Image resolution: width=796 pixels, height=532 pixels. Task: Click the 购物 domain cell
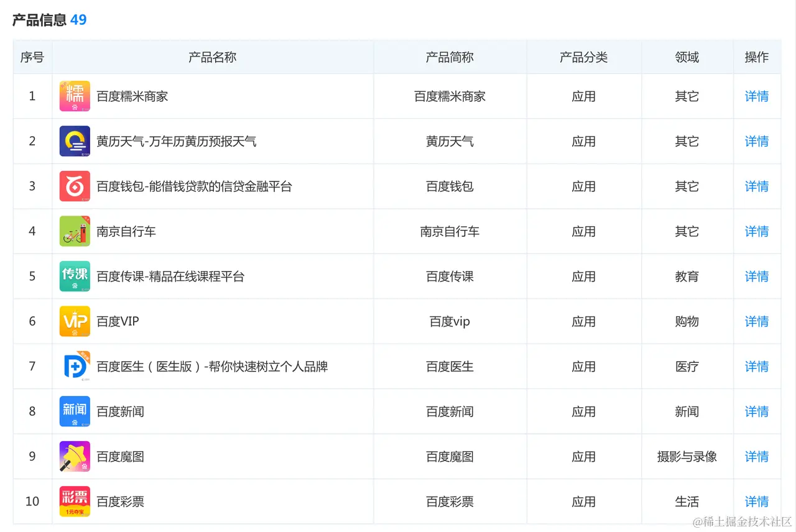[x=687, y=321]
